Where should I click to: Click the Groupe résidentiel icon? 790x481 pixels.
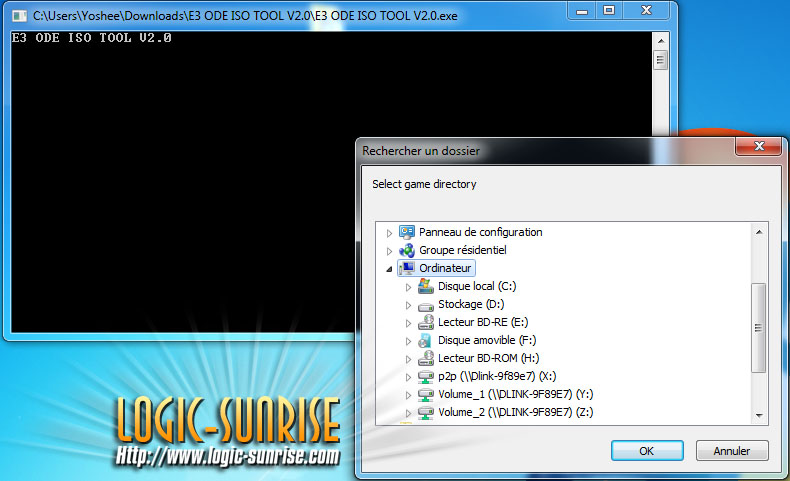tap(407, 250)
